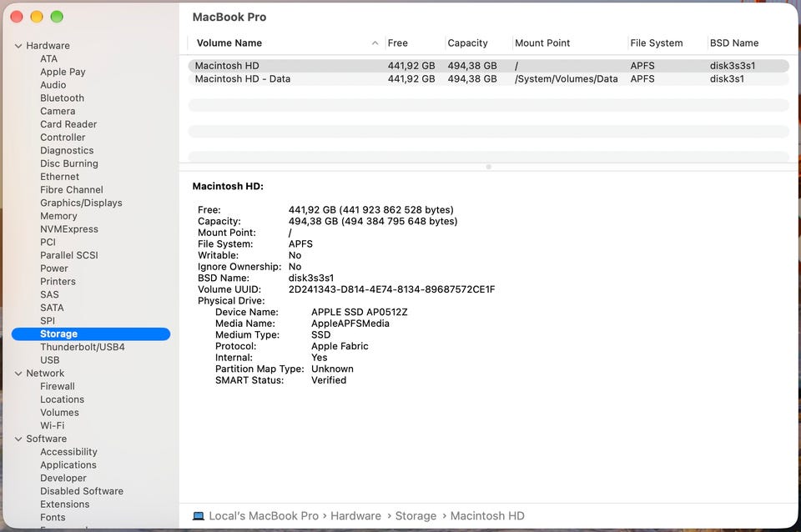Open the Card Reader entry
Screen dimensions: 801x532
click(x=68, y=124)
